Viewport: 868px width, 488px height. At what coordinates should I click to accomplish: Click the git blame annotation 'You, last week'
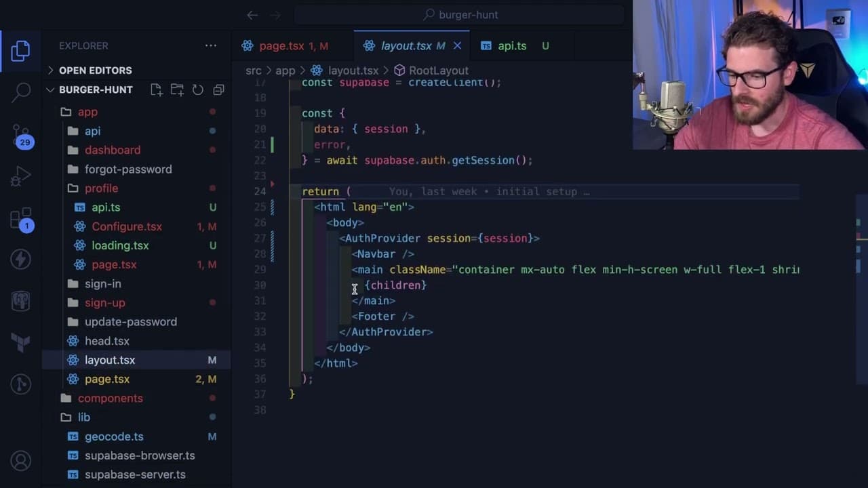point(433,192)
